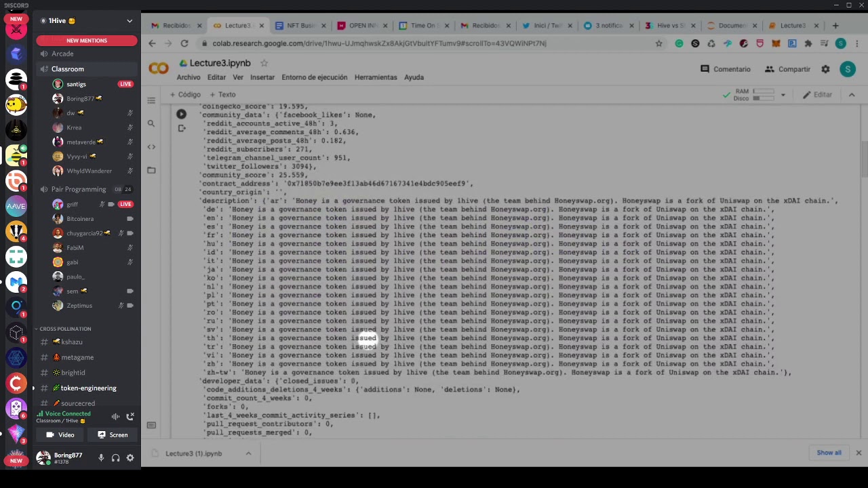Image resolution: width=868 pixels, height=488 pixels.
Task: Open the Colab files folder panel
Action: tap(151, 170)
